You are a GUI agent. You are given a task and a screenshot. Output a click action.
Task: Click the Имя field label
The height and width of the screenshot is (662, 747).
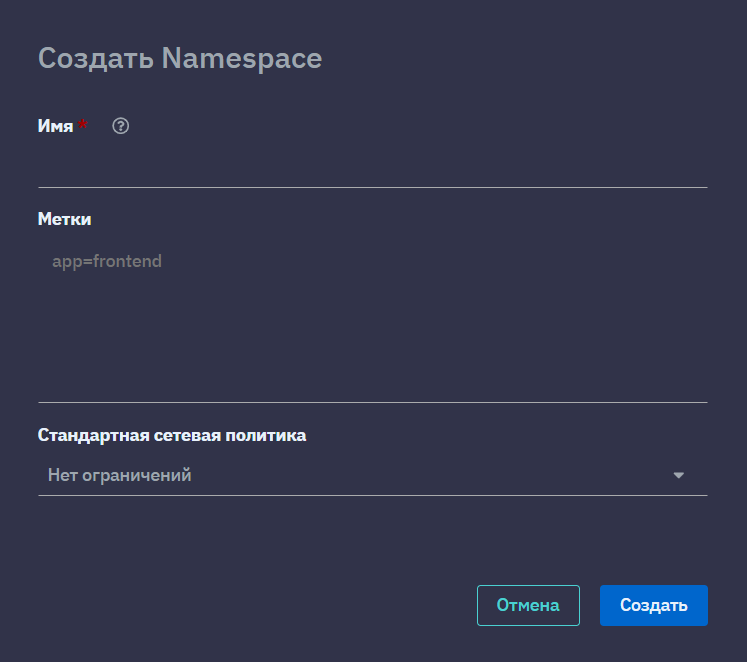[x=55, y=126]
